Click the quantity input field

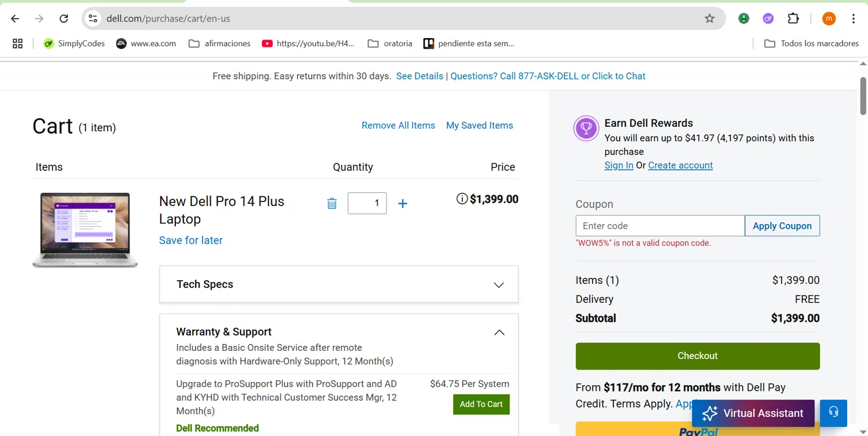[x=367, y=203]
